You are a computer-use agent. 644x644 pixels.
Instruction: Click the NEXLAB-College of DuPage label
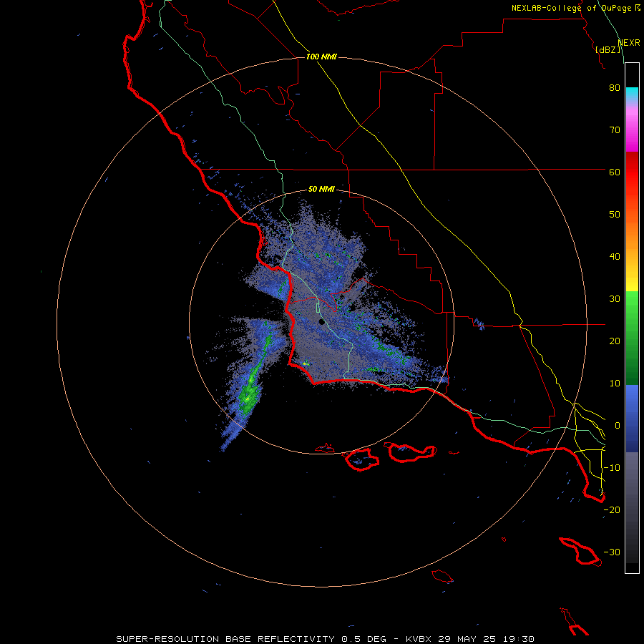576,8
